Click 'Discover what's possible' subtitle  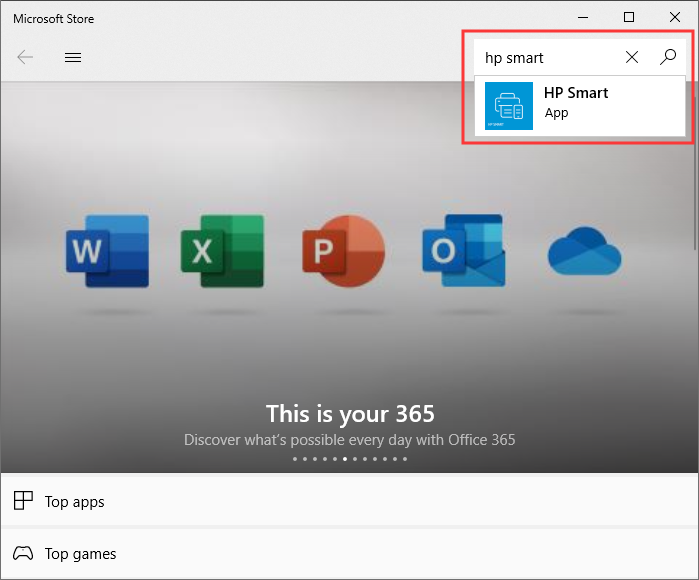350,440
